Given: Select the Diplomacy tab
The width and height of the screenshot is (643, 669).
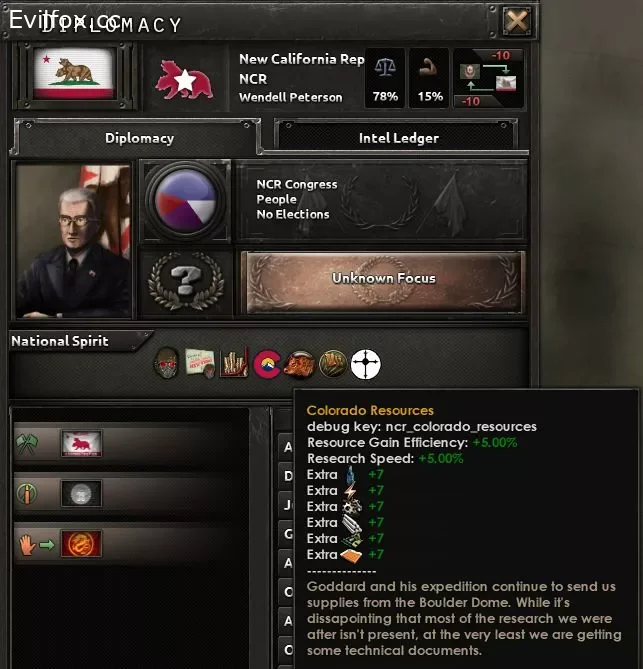Looking at the screenshot, I should point(139,138).
